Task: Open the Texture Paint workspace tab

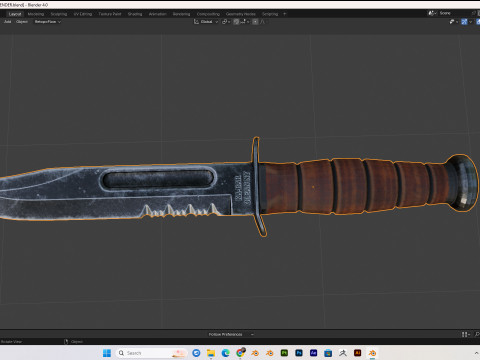Action: [x=110, y=14]
